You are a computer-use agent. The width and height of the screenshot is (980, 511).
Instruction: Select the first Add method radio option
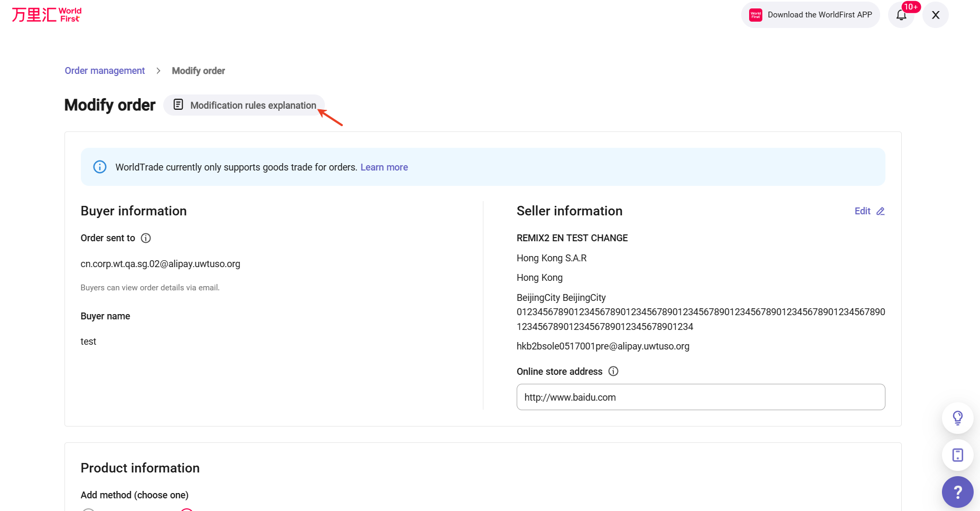[88, 510]
